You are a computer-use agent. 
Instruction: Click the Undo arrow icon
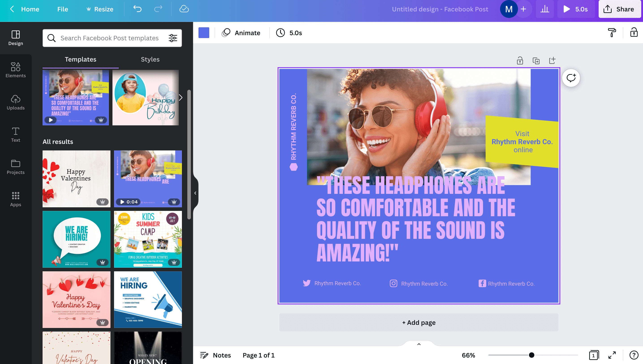[x=137, y=9]
